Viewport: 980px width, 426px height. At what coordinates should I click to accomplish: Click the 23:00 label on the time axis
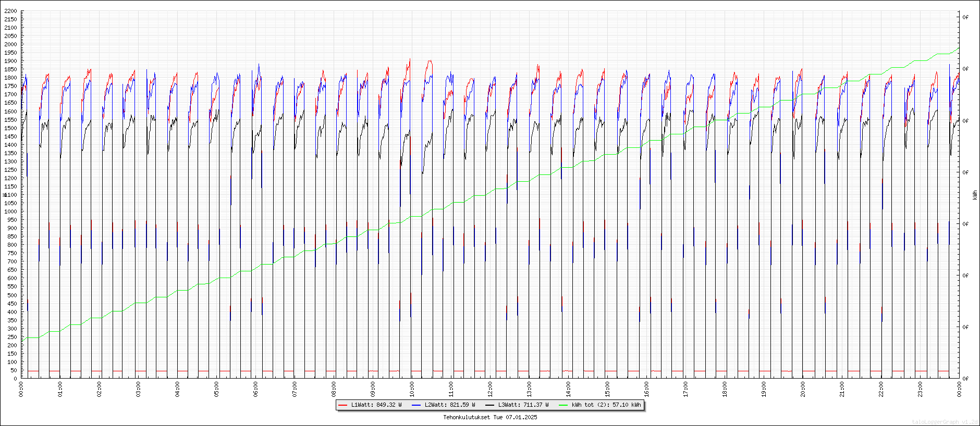pos(920,389)
